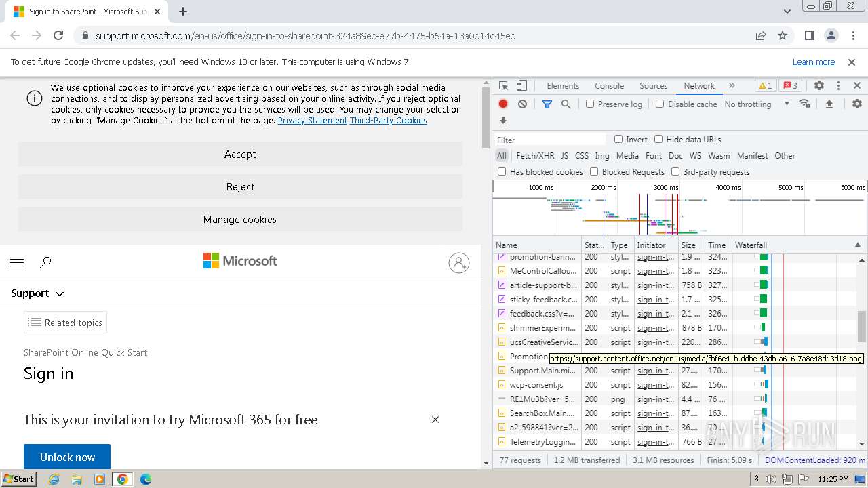The height and width of the screenshot is (488, 868).
Task: Open the Privacy Statement link
Action: 313,121
